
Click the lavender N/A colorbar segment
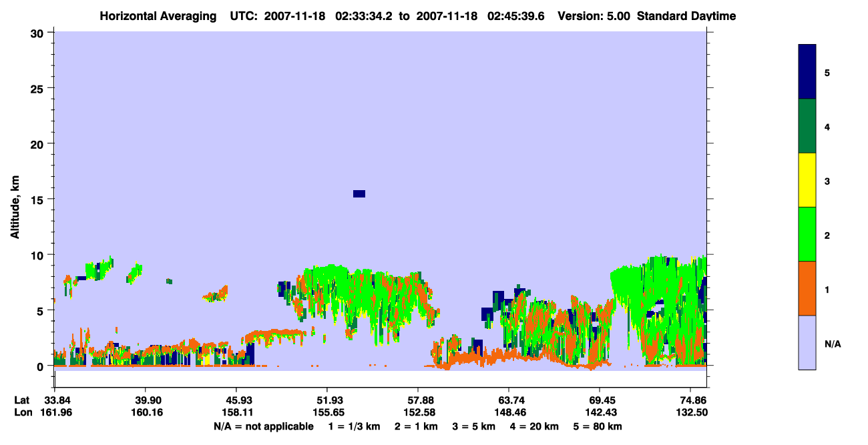pos(807,342)
